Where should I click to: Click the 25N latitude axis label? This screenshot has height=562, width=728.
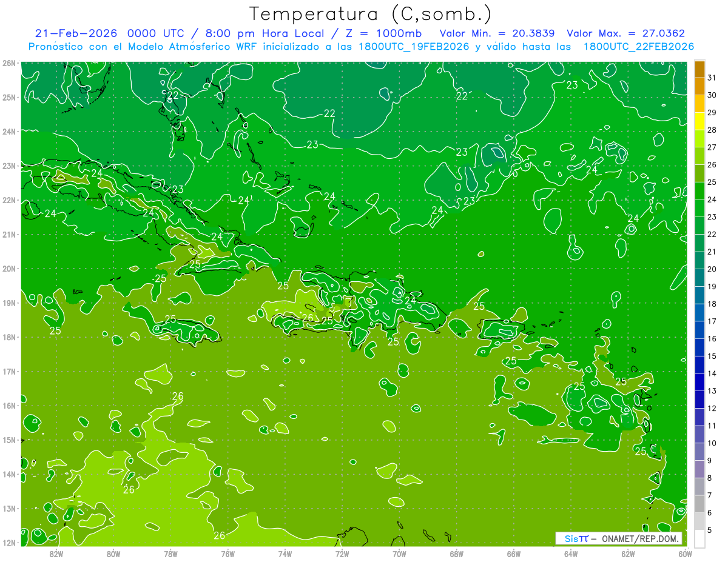(8, 97)
